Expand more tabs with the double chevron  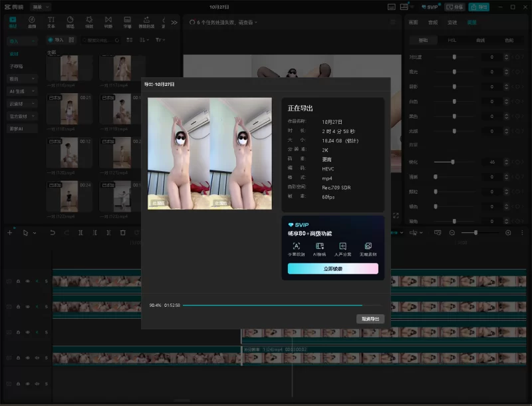(174, 22)
